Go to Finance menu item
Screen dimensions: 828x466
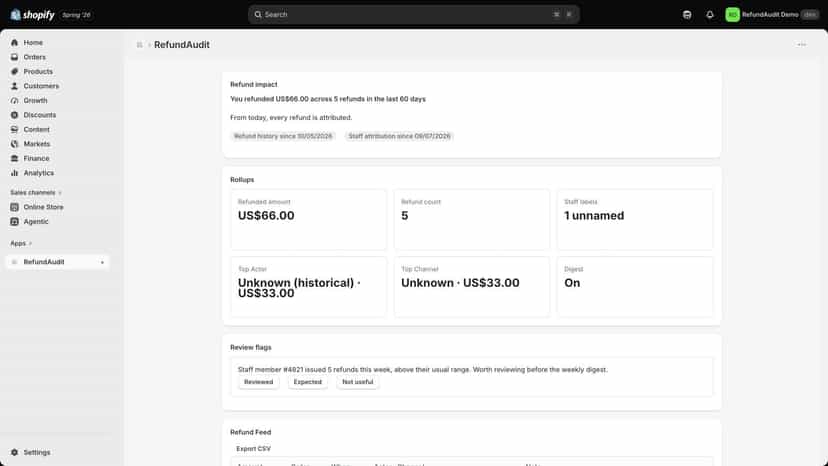pyautogui.click(x=36, y=159)
